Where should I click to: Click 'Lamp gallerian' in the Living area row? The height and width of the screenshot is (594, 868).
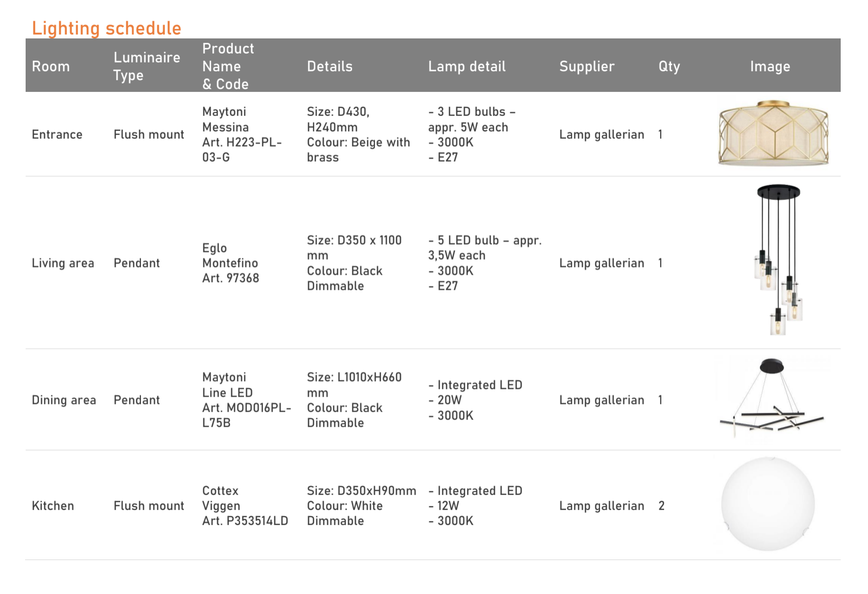(602, 263)
